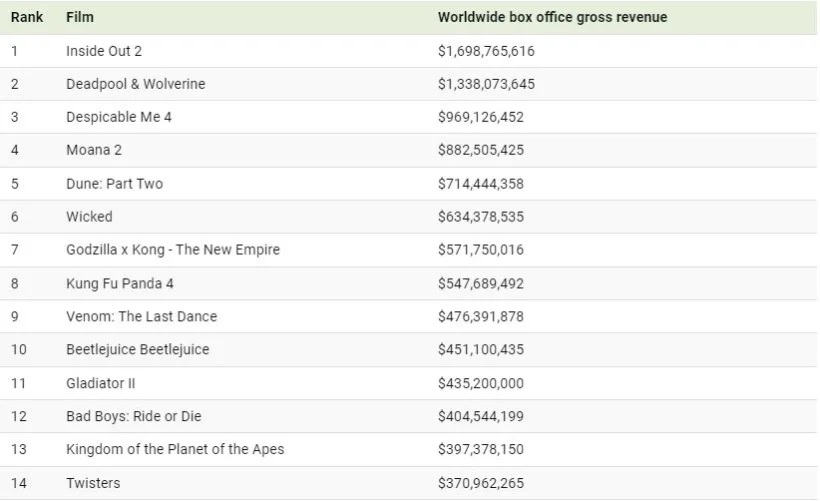Select the revenue value '$571,750,016'
Screen dimensions: 820x501
pyautogui.click(x=481, y=250)
